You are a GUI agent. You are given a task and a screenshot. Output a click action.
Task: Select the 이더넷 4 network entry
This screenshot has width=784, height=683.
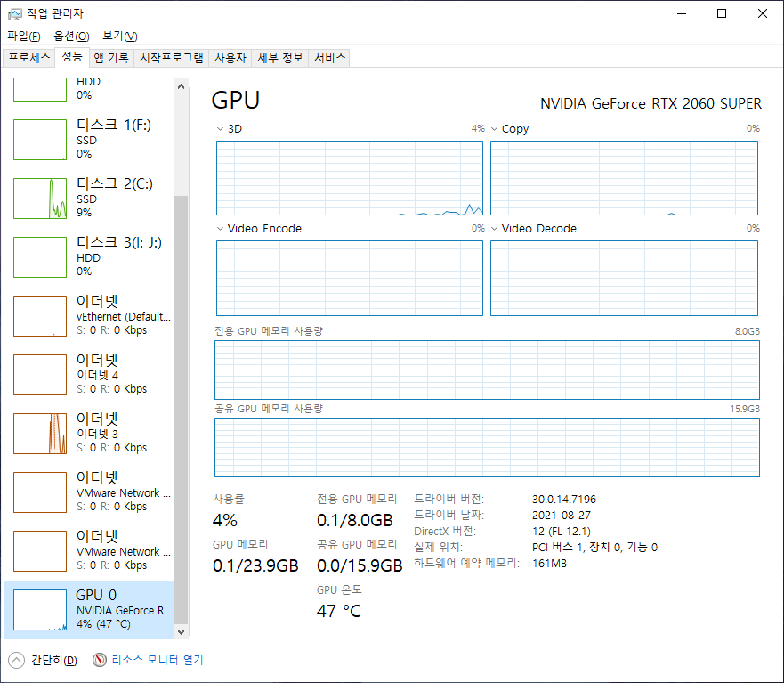[x=89, y=375]
